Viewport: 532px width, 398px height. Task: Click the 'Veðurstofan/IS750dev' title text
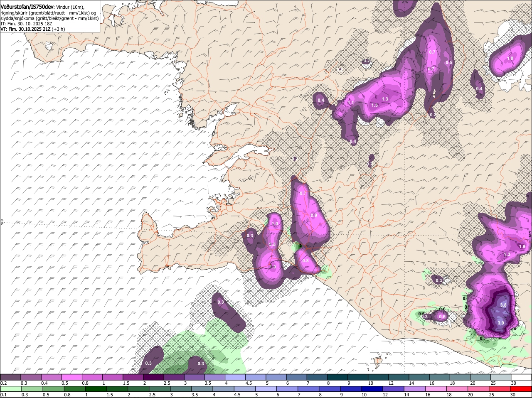click(27, 7)
